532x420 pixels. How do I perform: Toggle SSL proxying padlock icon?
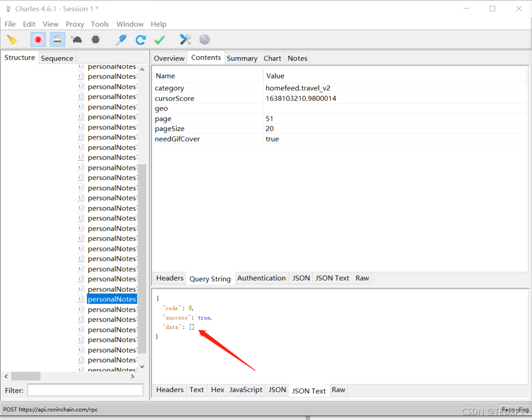click(57, 40)
